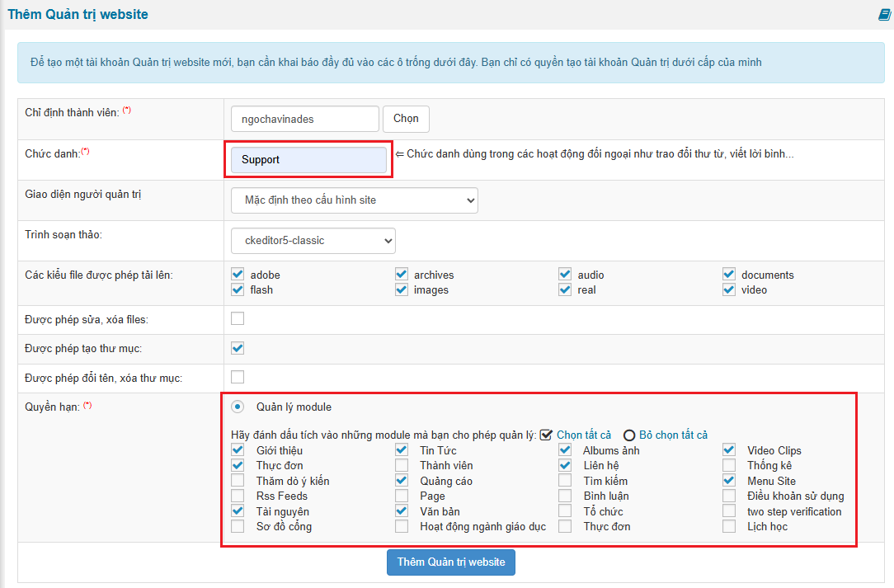Submit with 'Thêm Quản trị website' button

pyautogui.click(x=451, y=562)
